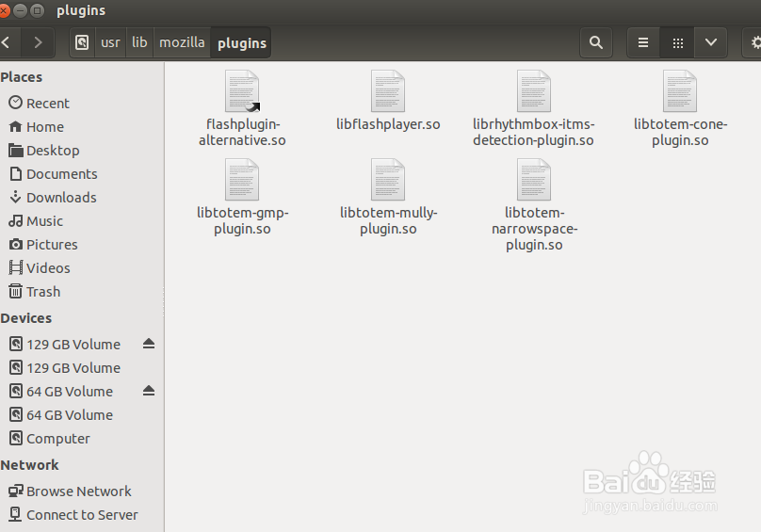Go forward using the forward arrow
Image resolution: width=761 pixels, height=532 pixels.
[x=39, y=42]
